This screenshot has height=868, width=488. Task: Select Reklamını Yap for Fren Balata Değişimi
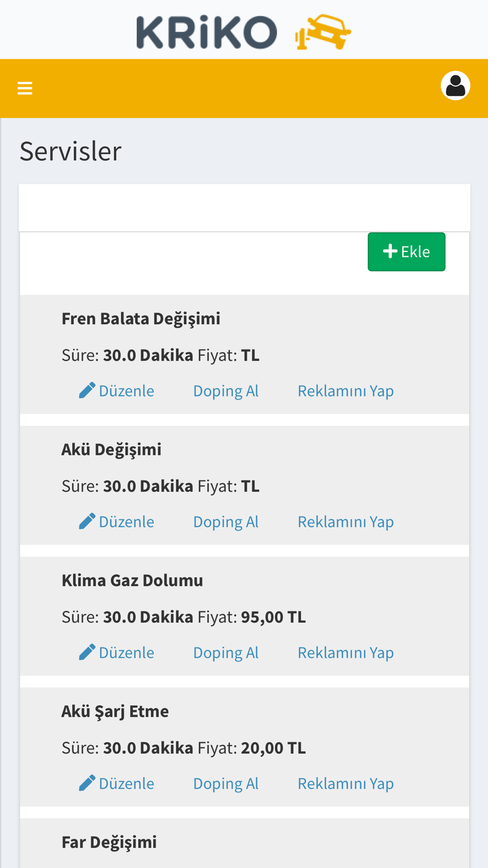point(346,391)
